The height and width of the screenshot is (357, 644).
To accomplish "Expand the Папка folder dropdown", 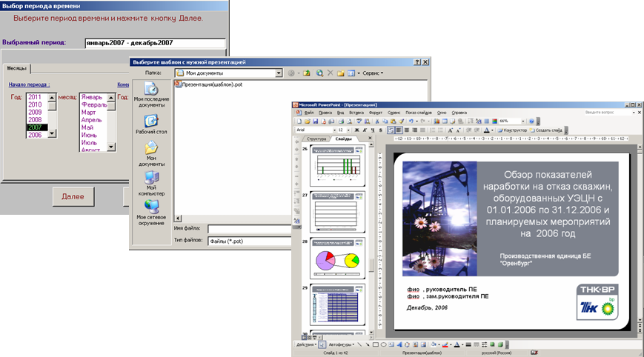I will click(x=279, y=73).
